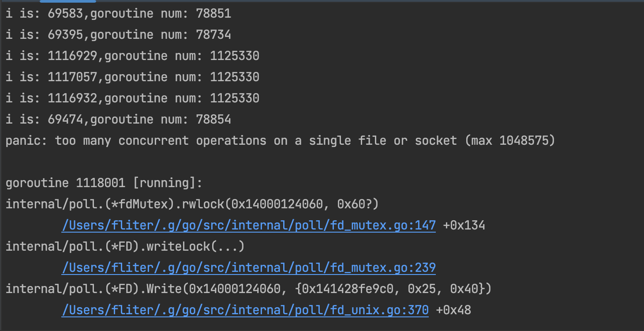Click the goroutine num 78851 value
Viewport: 644px width, 331px height.
[x=213, y=14]
